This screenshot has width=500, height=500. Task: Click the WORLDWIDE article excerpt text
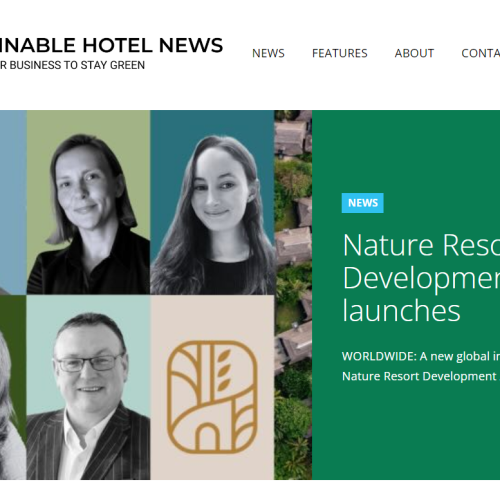tap(421, 366)
